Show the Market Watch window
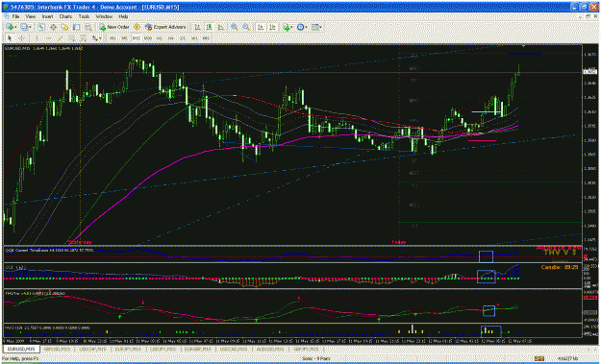The height and width of the screenshot is (364, 601). point(41,27)
